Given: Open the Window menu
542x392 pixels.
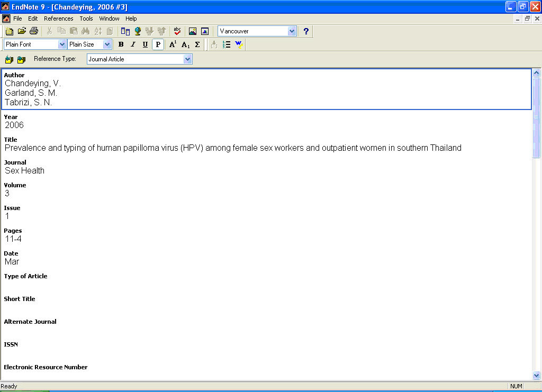Looking at the screenshot, I should pos(109,19).
